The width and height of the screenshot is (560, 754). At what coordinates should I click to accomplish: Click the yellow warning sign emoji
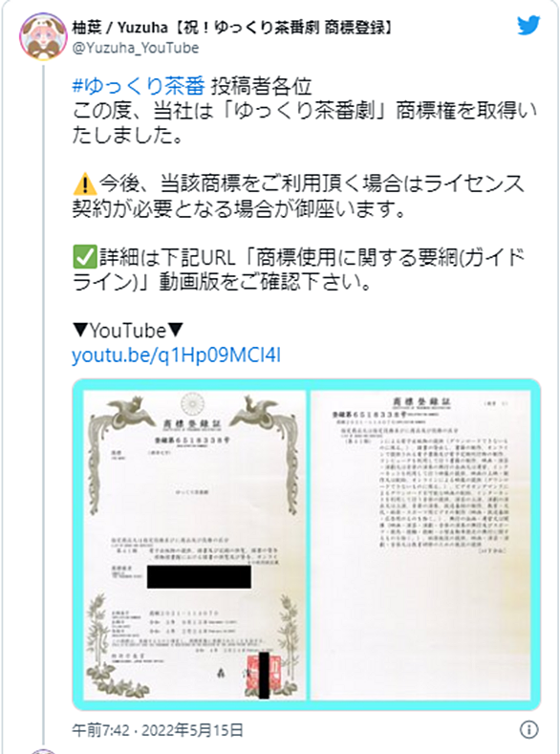click(x=84, y=184)
